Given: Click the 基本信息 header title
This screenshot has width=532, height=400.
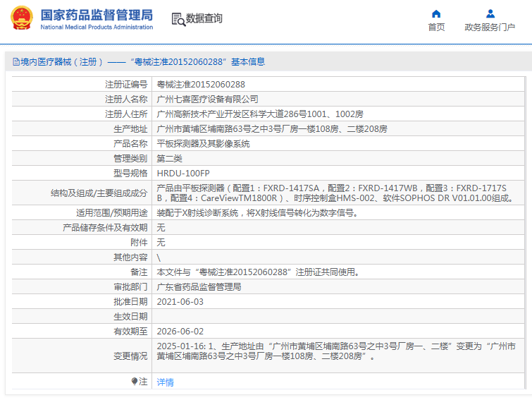Looking at the screenshot, I should point(248,62).
